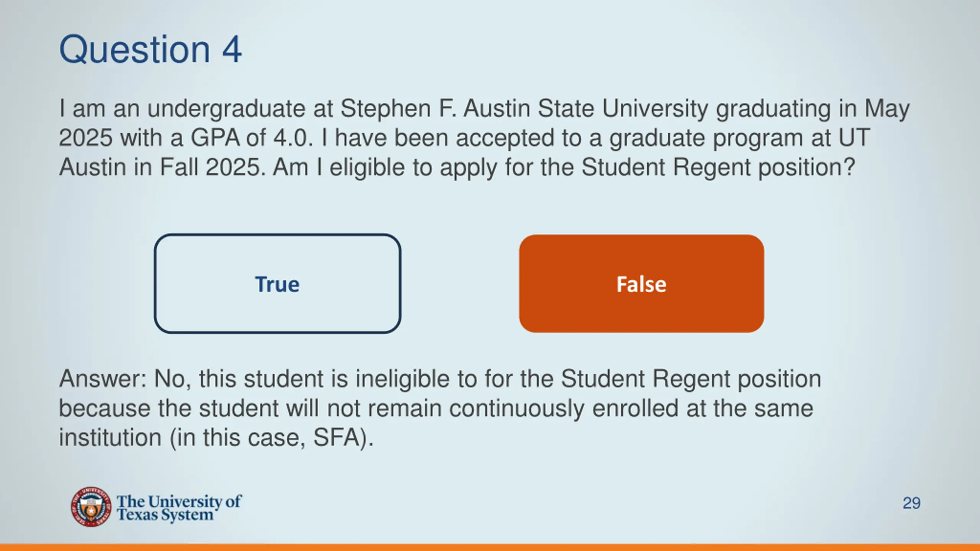Screen dimensions: 980x551
Task: Click the UT System seal logo
Action: coord(91,507)
